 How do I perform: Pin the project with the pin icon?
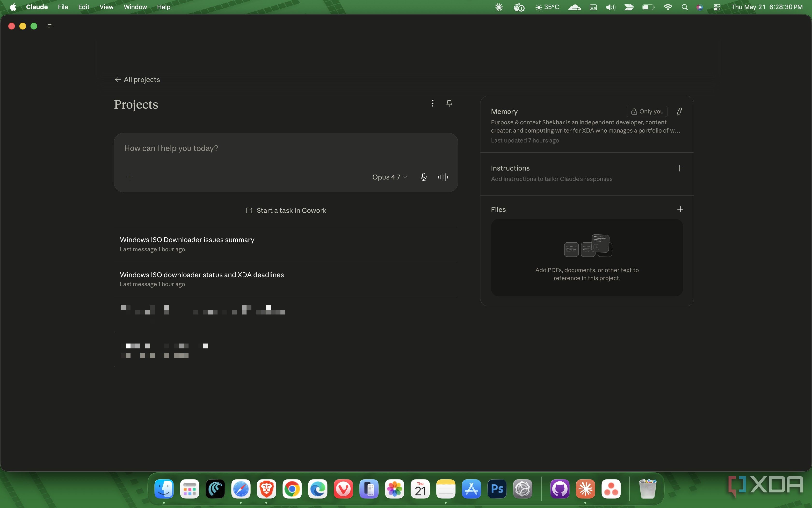point(449,103)
